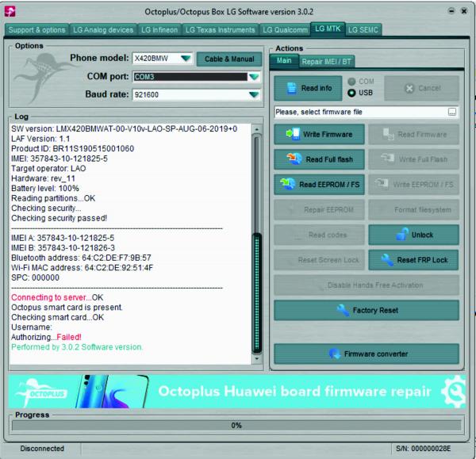Click the 'SPC: 000000' log line
Viewport: 476px width, 459px height.
coord(35,277)
